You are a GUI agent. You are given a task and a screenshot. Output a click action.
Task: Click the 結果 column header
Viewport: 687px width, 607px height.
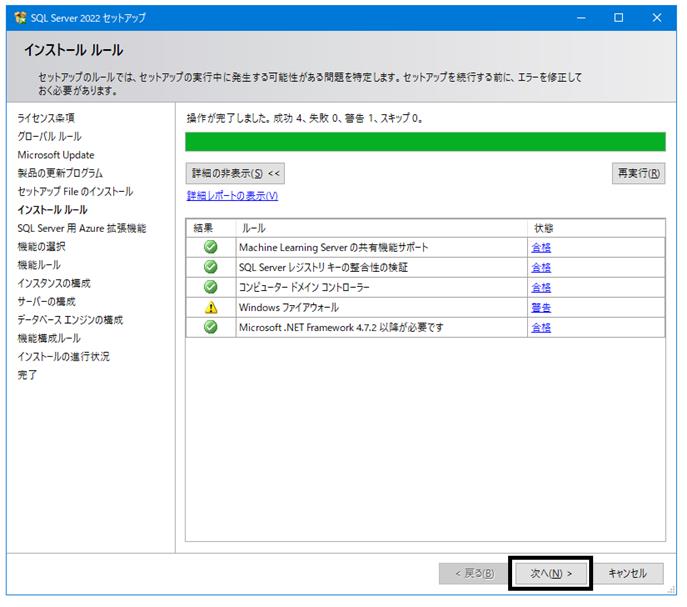click(x=211, y=228)
